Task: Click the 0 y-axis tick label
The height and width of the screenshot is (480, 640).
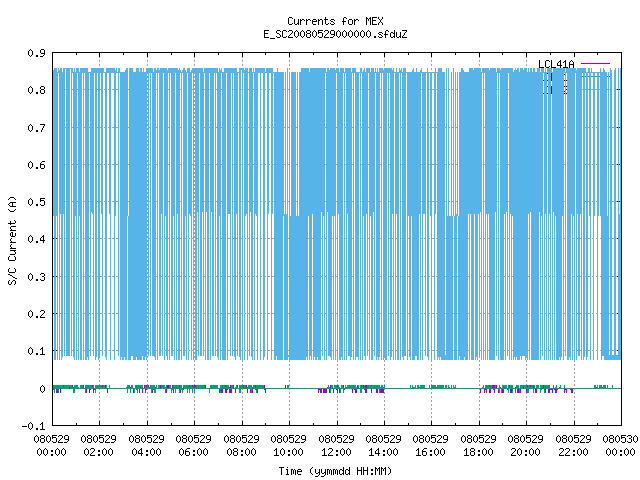Action: coord(42,389)
